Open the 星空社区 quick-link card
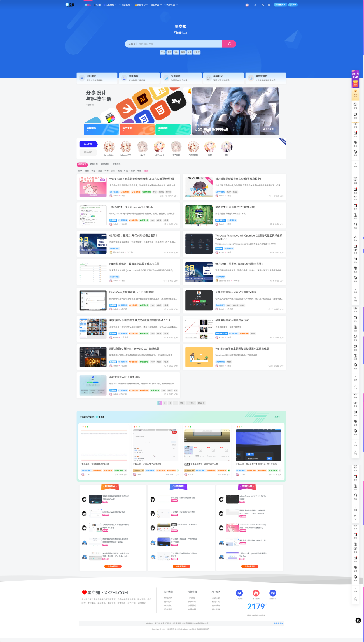The height and width of the screenshot is (642, 364). pyautogui.click(x=224, y=78)
